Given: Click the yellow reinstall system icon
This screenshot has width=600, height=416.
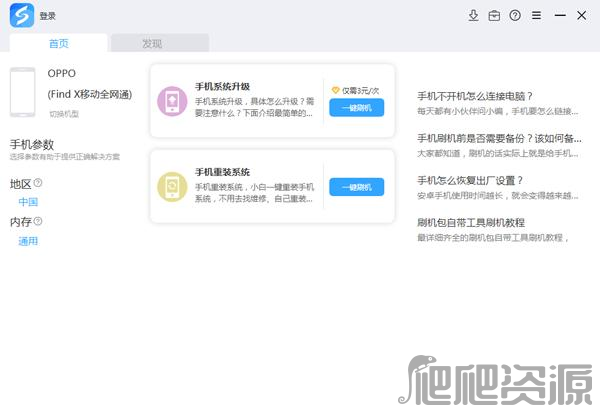Looking at the screenshot, I should pos(172,187).
